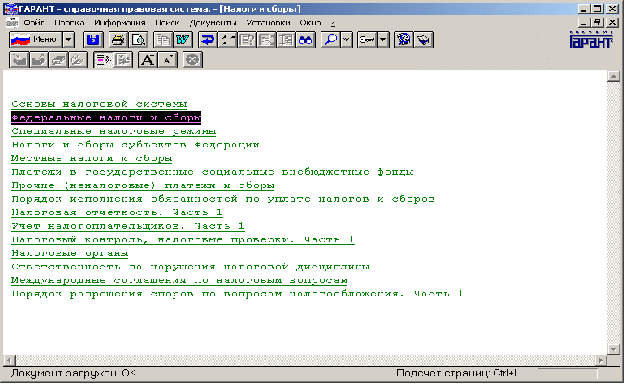Open the ? help menu

333,23
